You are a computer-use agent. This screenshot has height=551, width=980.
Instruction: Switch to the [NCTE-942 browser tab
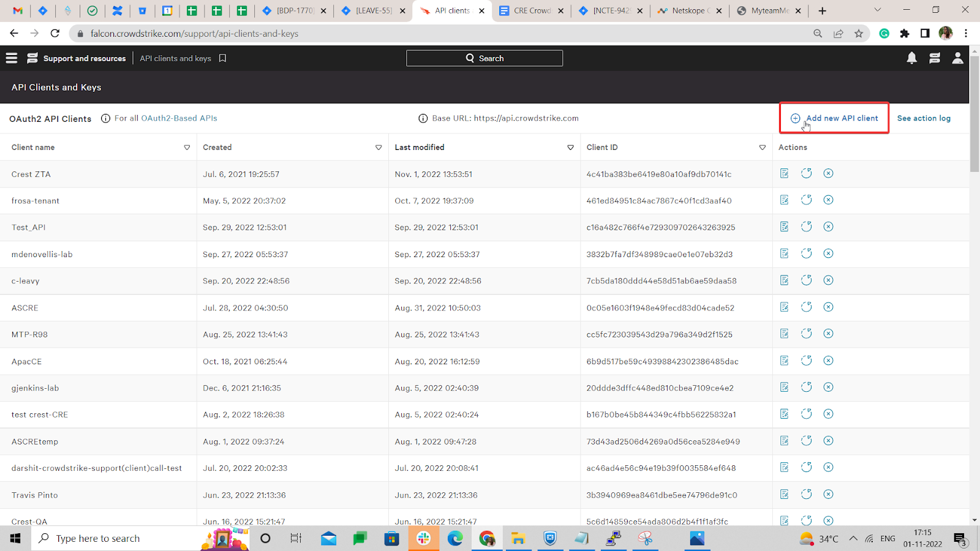611,11
